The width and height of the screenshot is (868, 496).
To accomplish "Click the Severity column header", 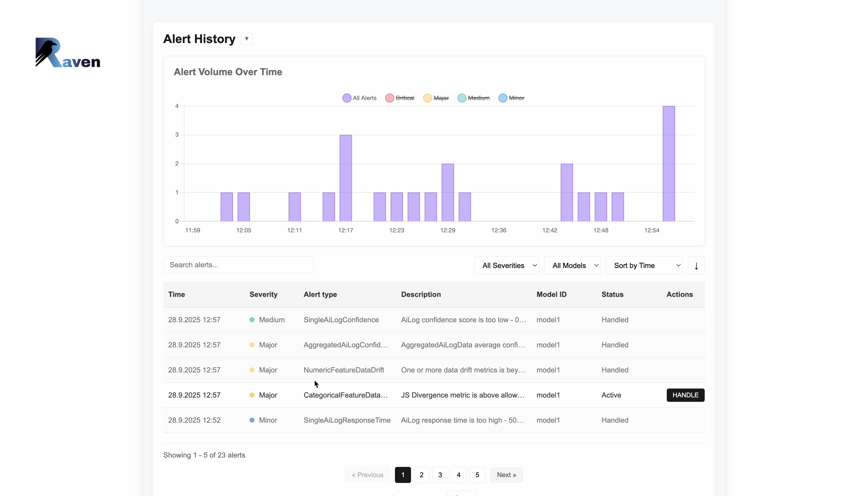I will click(x=263, y=294).
